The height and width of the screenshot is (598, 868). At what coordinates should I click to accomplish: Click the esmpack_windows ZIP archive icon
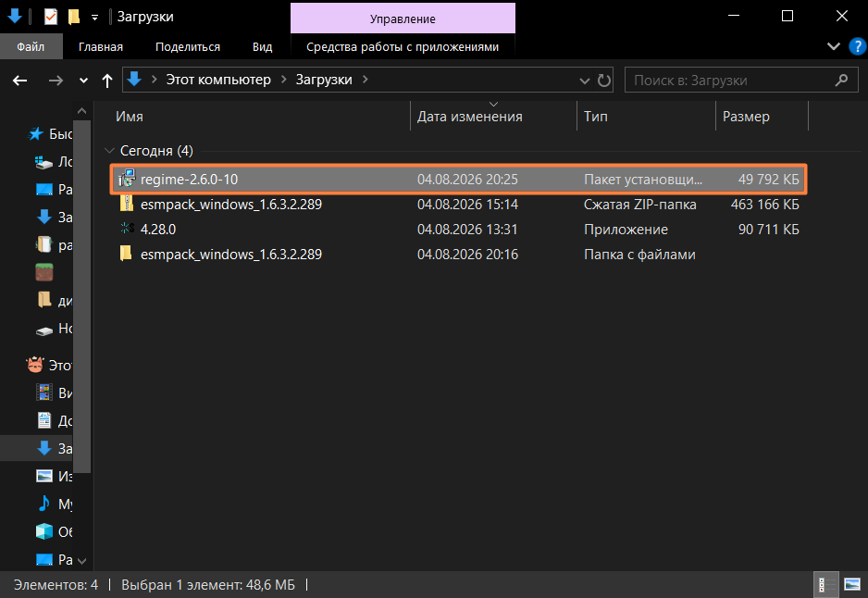pos(127,204)
